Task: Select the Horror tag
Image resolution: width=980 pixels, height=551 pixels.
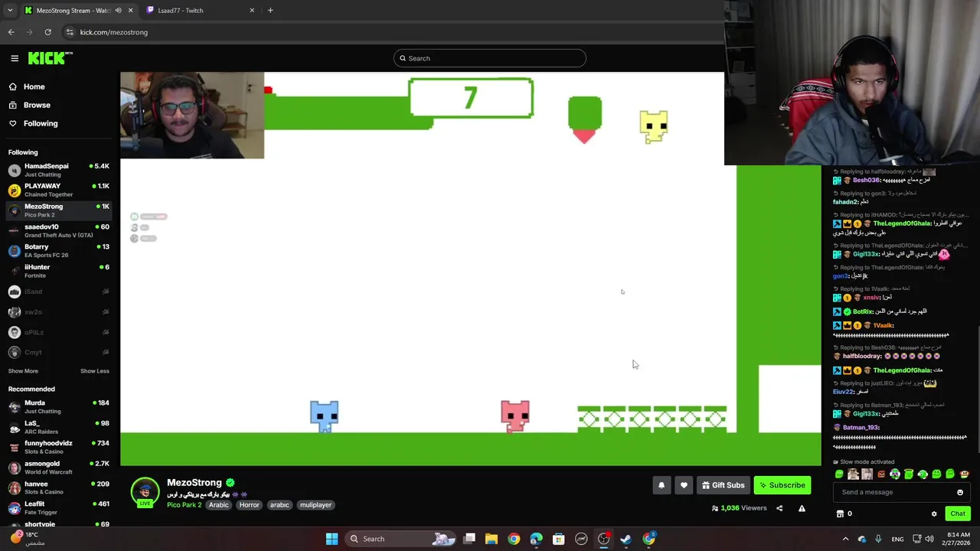Action: click(249, 505)
